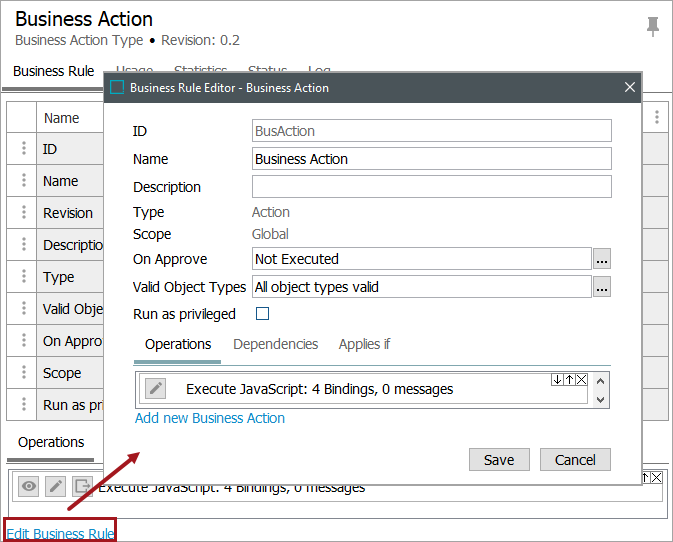
Task: Enable the Run as privileged checkbox
Action: 263,314
